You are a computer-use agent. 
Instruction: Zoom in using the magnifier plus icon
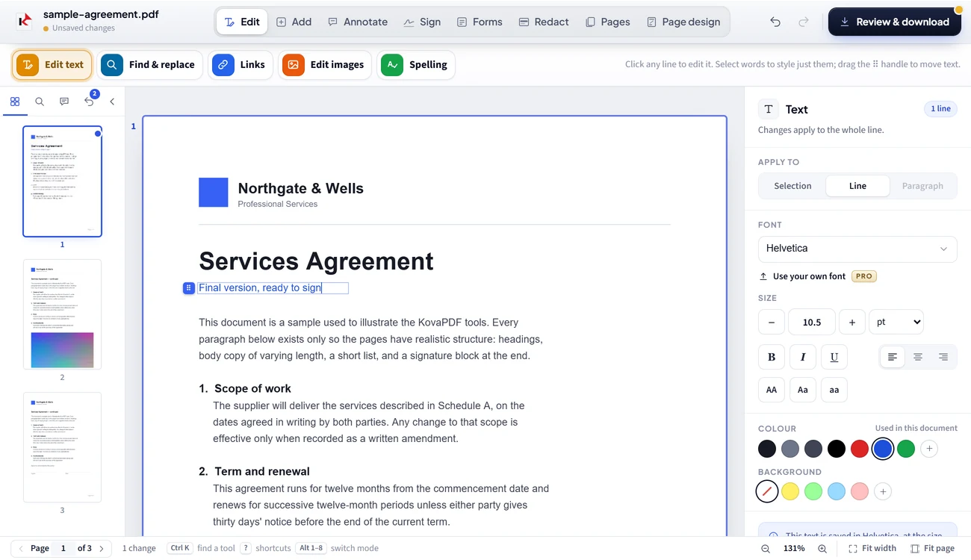822,548
